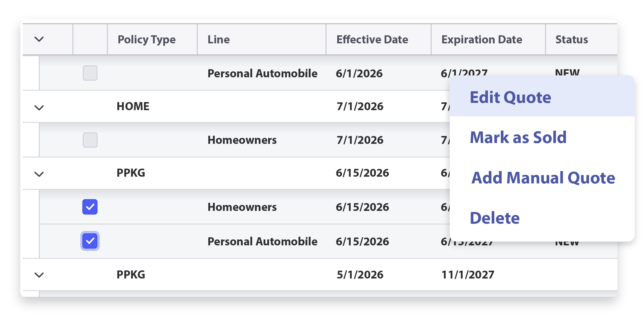Sort by the Expiration Date column header
The height and width of the screenshot is (317, 644).
coord(482,40)
